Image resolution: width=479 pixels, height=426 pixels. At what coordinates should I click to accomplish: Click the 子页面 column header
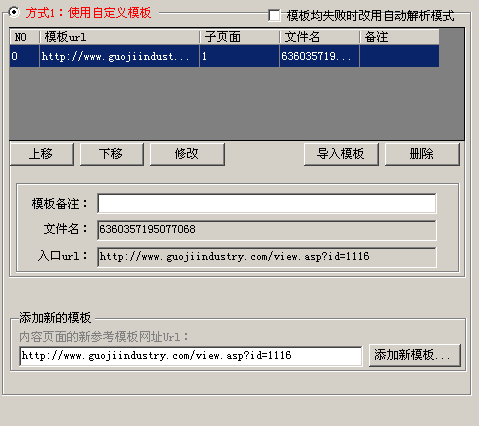(x=239, y=37)
